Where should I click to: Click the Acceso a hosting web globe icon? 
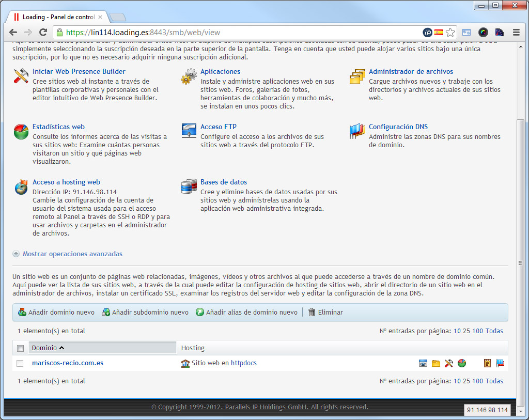[21, 187]
